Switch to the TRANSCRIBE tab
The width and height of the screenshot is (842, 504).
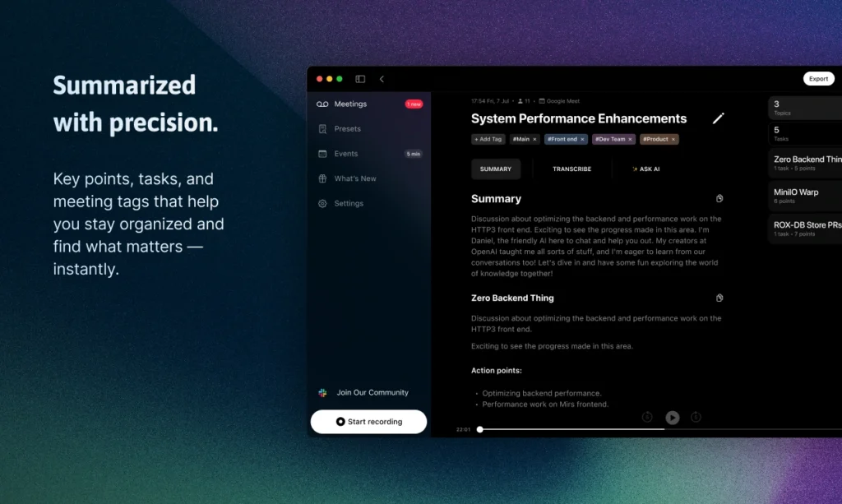coord(572,169)
